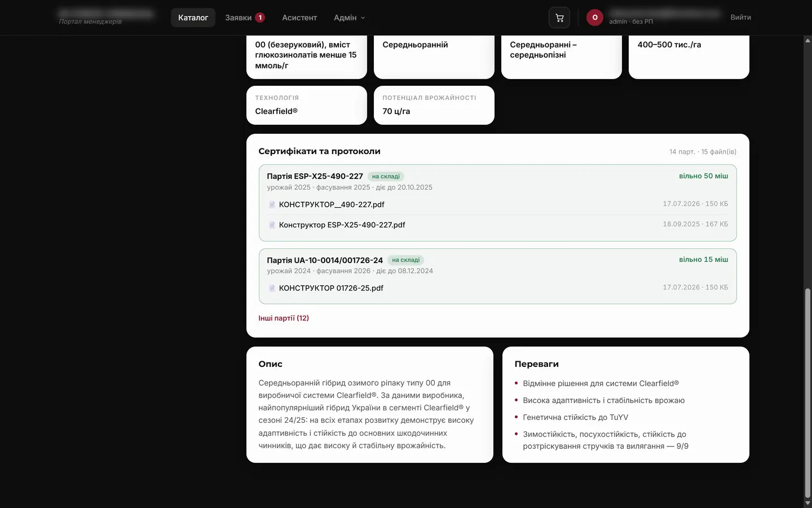Click 14 парт. · 15 файл(ів) counter
Viewport: 812px width, 508px height.
tap(703, 152)
